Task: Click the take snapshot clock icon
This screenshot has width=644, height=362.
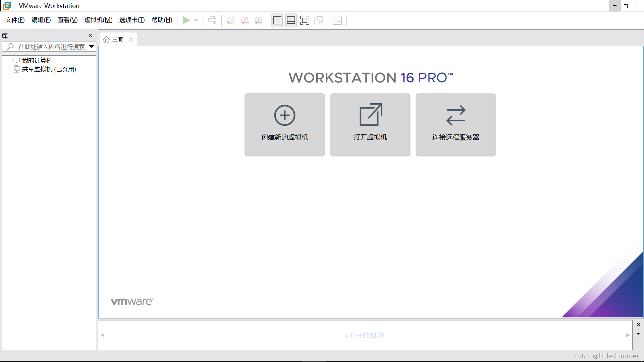Action: coord(230,20)
